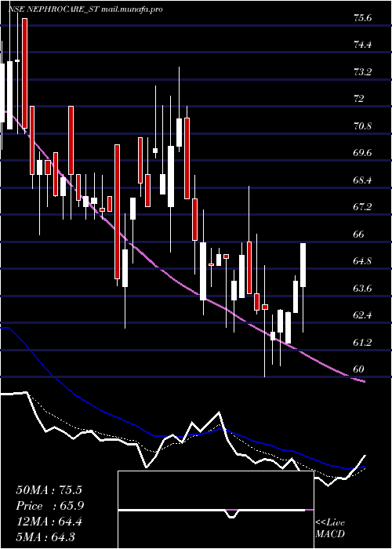Click the 63.6 price axis label
This screenshot has height=549, width=392.
point(362,288)
